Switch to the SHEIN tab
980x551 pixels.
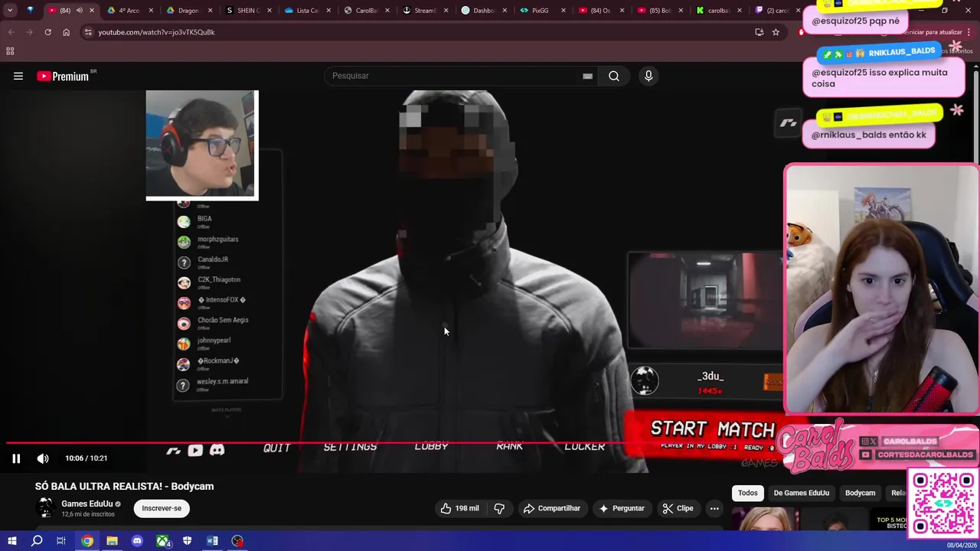tap(247, 11)
